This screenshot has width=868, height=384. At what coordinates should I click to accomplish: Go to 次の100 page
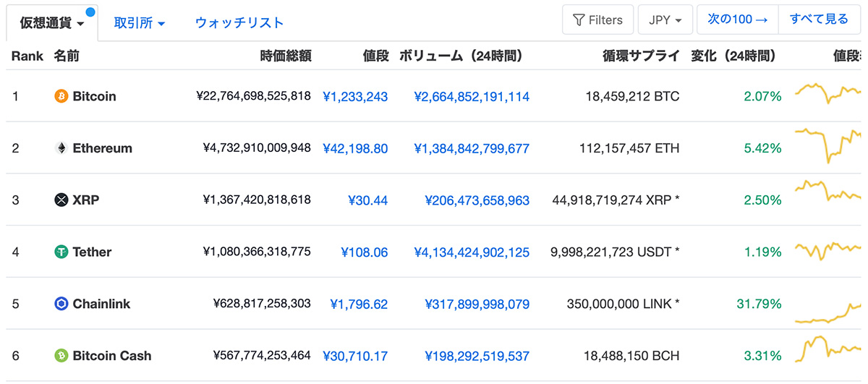pyautogui.click(x=738, y=20)
